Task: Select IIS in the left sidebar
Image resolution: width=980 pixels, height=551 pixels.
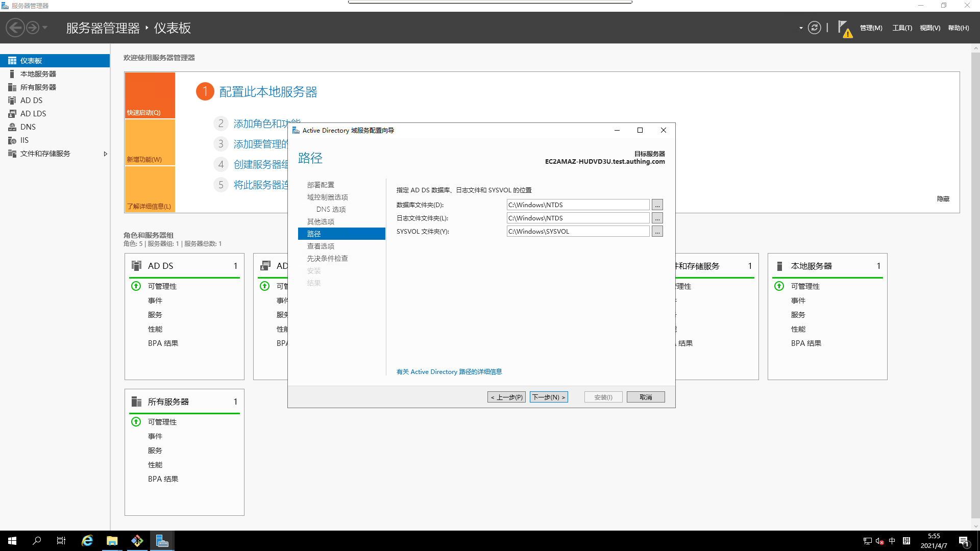Action: (24, 140)
